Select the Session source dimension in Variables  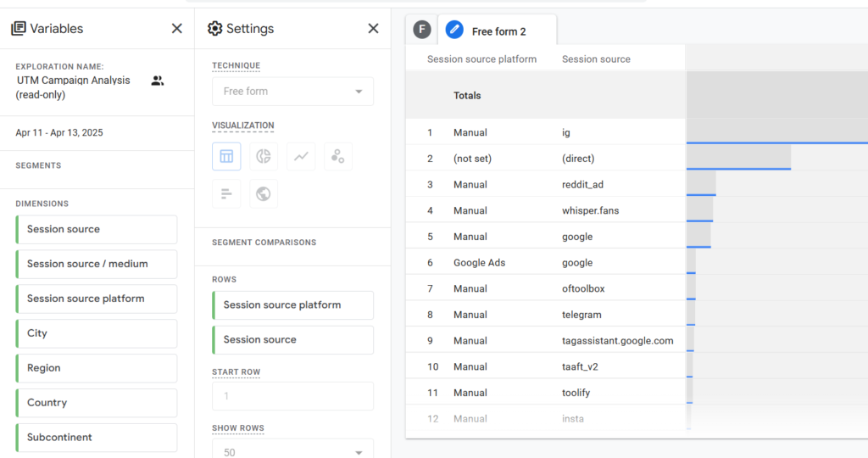(97, 229)
